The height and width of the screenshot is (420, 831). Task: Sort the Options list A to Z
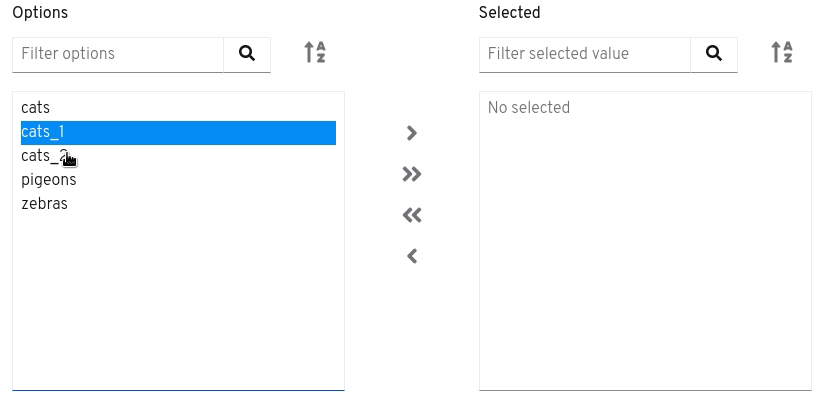pos(315,52)
